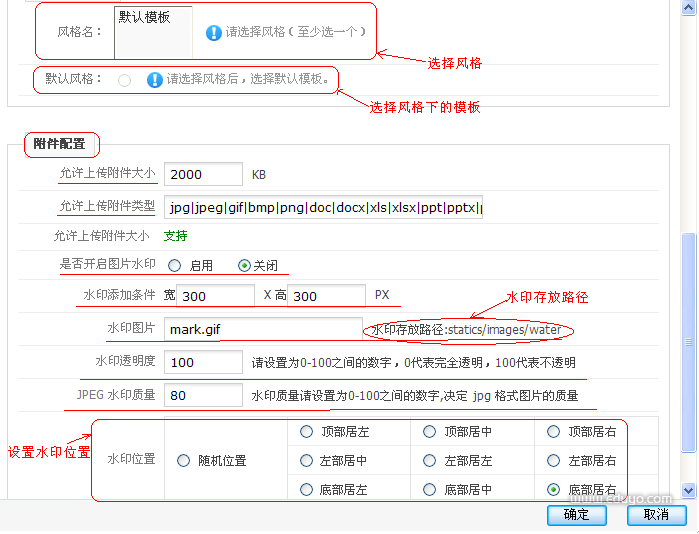Screen dimensions: 699x534
Task: Select 顶部居右 watermark position
Action: click(x=553, y=432)
